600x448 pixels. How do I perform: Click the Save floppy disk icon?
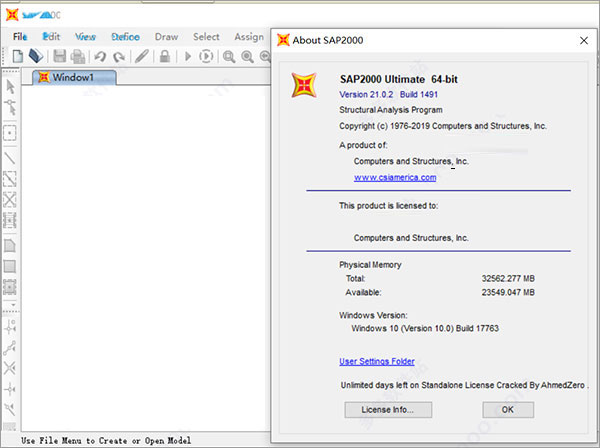[59, 57]
